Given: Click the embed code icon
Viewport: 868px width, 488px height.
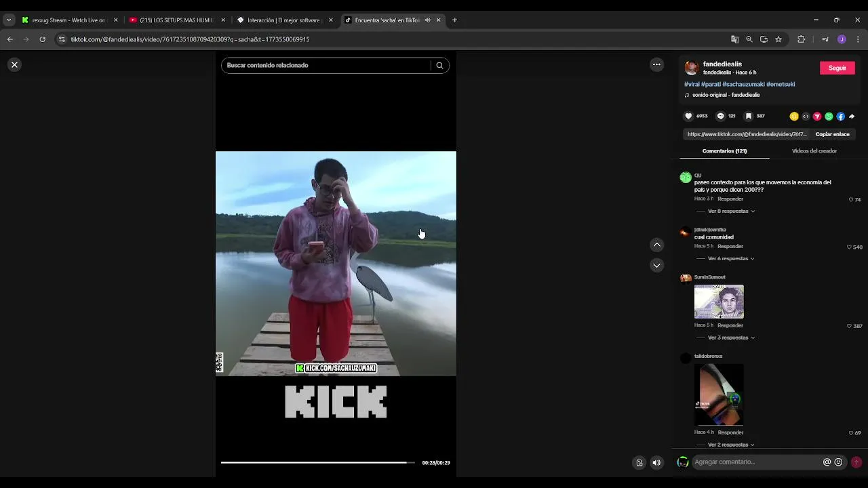Looking at the screenshot, I should pyautogui.click(x=806, y=117).
